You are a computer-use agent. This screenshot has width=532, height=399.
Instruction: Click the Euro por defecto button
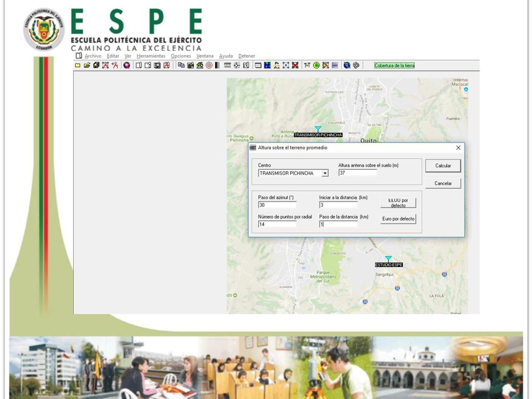pos(398,219)
